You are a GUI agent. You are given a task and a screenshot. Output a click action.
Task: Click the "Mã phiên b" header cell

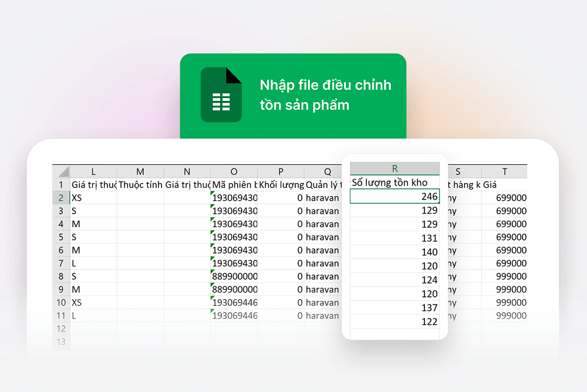tap(234, 185)
